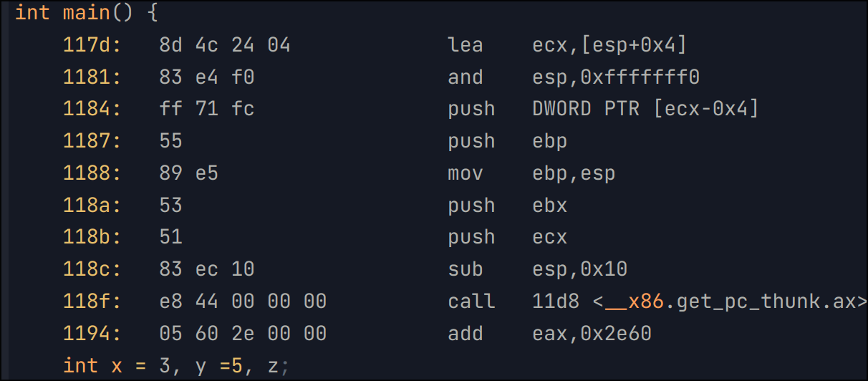The width and height of the screenshot is (868, 381).
Task: Click the __x86.get_pc_thunk.ax call target symbol
Action: pos(730,302)
